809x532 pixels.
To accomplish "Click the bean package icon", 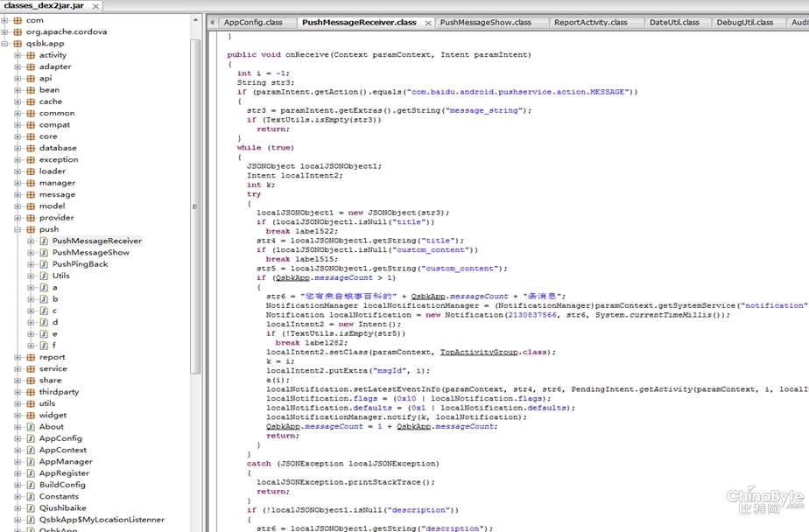I will click(x=31, y=90).
